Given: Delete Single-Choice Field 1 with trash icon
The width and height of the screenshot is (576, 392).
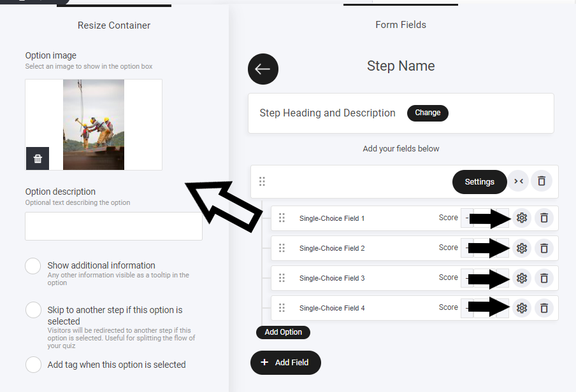Looking at the screenshot, I should tap(544, 218).
